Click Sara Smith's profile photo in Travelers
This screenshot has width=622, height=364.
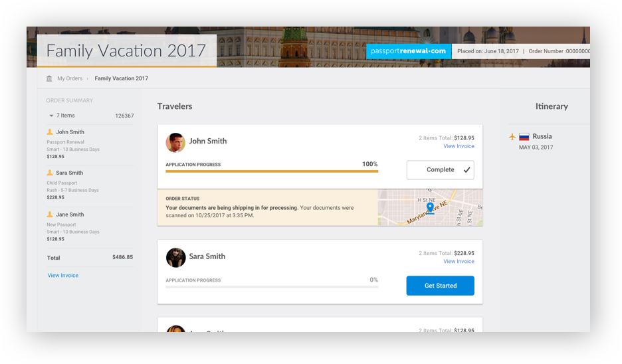pyautogui.click(x=175, y=257)
